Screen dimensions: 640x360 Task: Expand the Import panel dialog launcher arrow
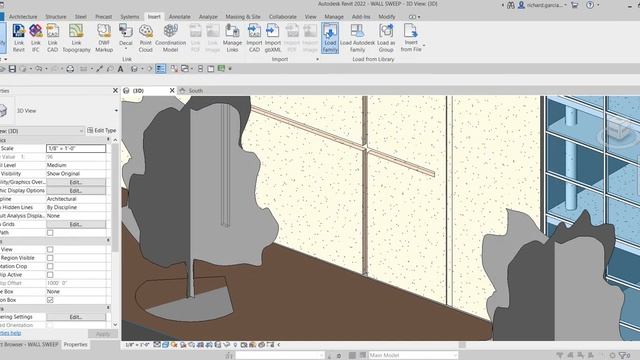tap(318, 60)
